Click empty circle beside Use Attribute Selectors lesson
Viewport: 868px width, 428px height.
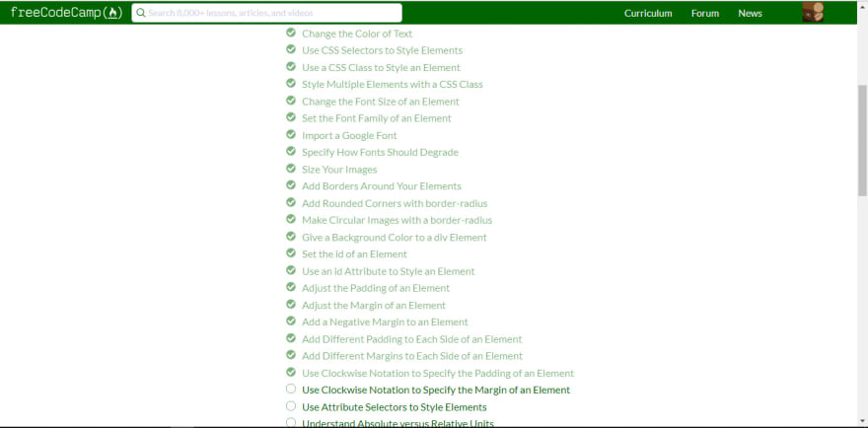click(291, 406)
